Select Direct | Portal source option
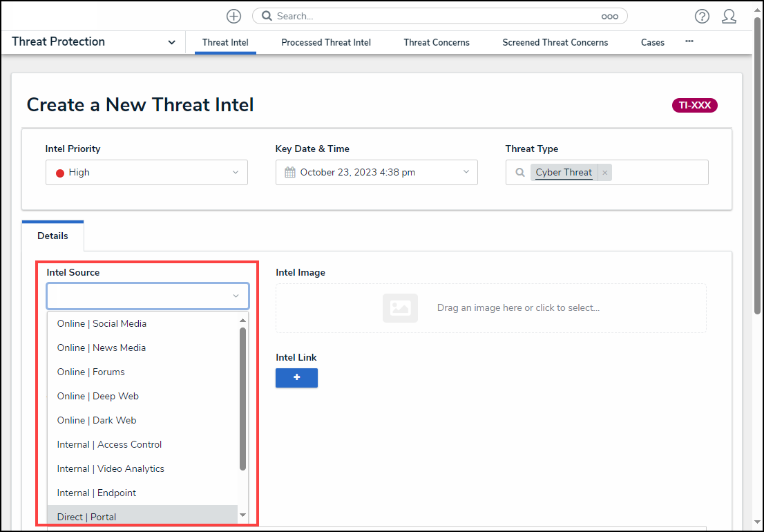This screenshot has height=532, width=764. point(86,516)
